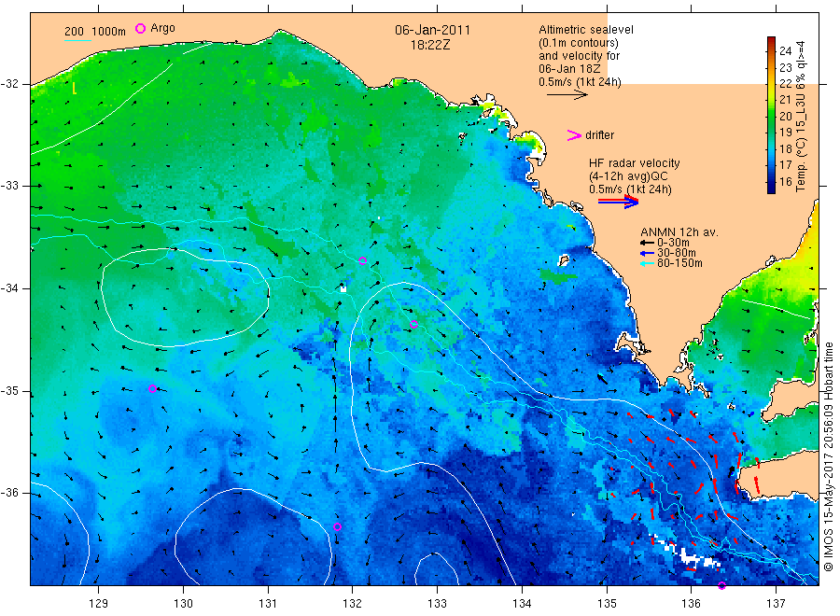Click the '(4-12h avg)QC' legend text

pos(628,176)
